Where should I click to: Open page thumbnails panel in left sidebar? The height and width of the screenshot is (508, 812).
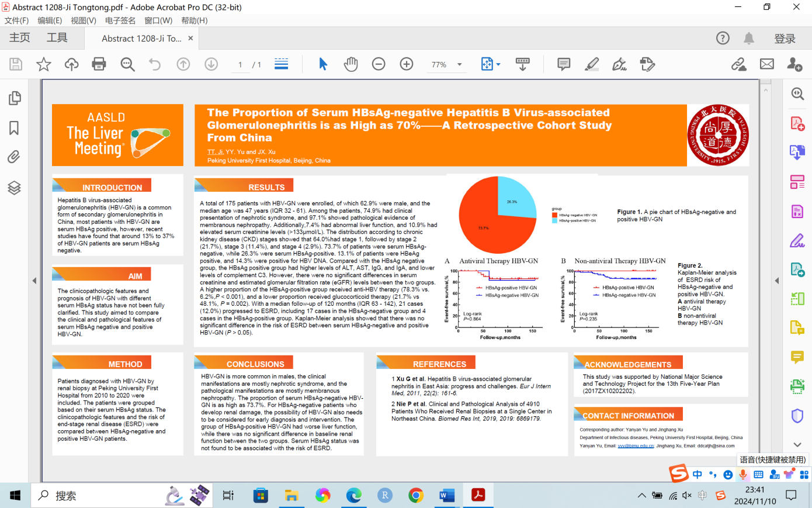tap(15, 98)
